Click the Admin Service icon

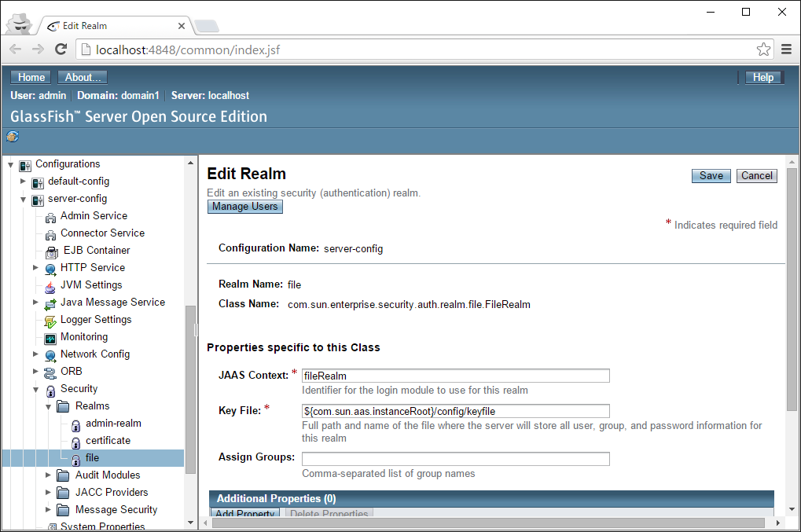[x=50, y=218]
